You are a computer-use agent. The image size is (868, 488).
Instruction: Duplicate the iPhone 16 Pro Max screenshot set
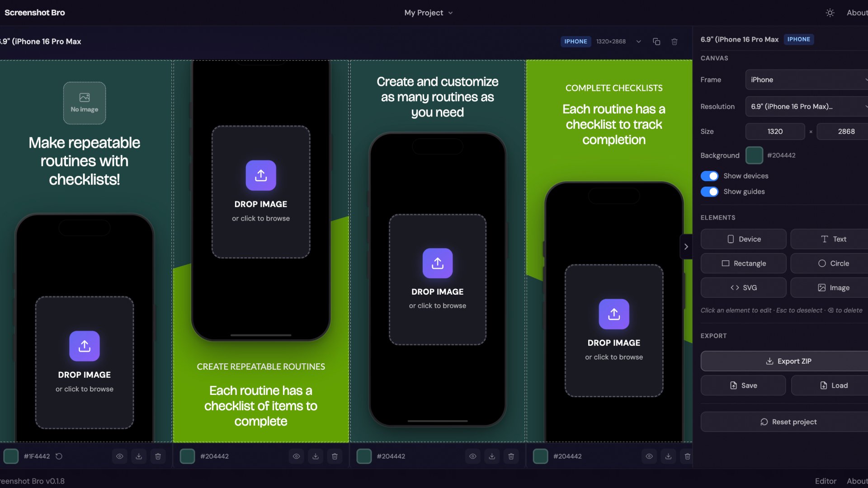tap(656, 42)
